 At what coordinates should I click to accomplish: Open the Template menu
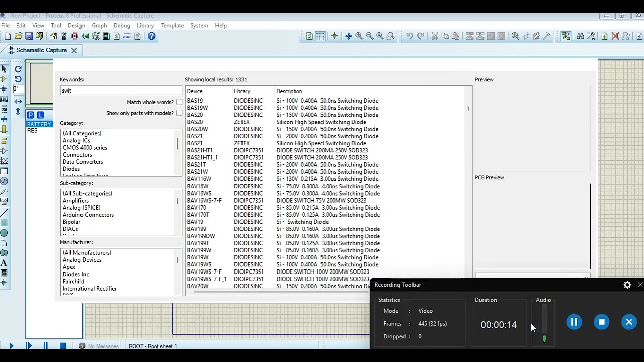[x=172, y=25]
